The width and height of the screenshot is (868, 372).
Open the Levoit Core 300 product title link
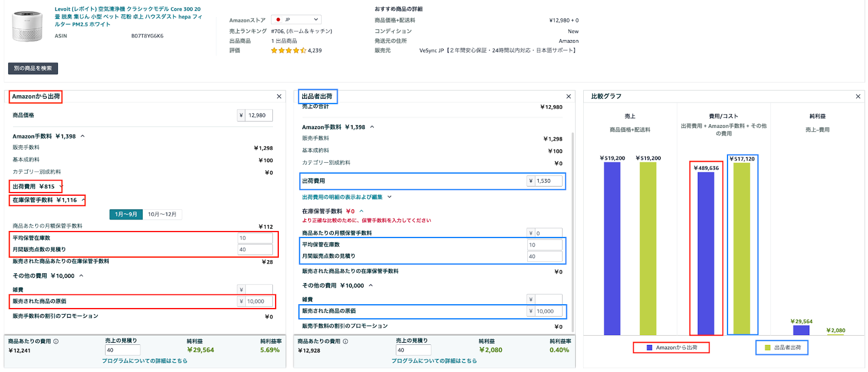(128, 17)
